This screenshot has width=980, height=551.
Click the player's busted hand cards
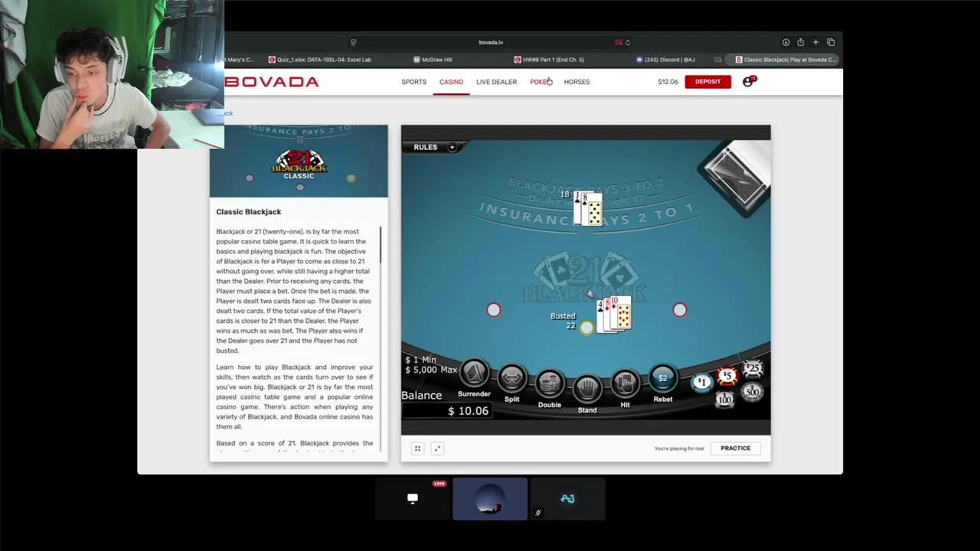pyautogui.click(x=615, y=315)
